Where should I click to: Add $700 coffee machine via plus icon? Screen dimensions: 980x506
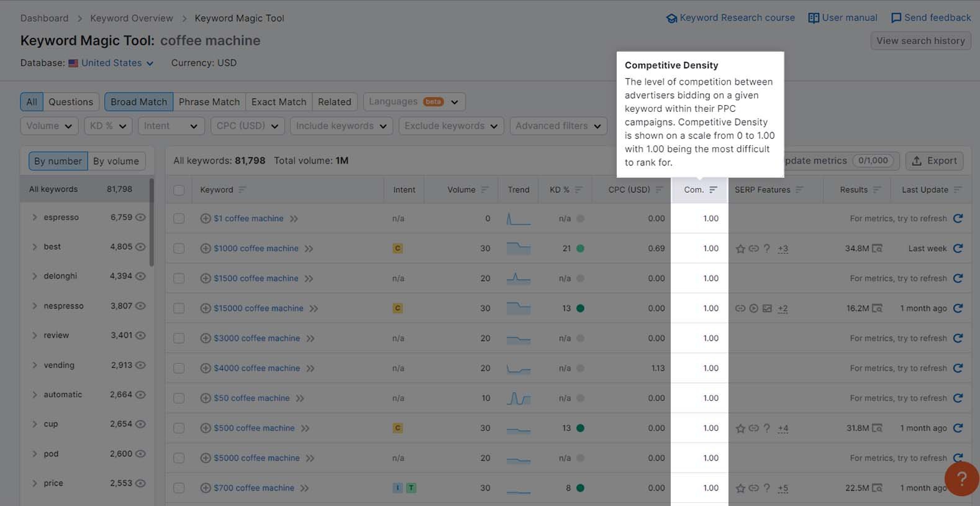coord(206,488)
